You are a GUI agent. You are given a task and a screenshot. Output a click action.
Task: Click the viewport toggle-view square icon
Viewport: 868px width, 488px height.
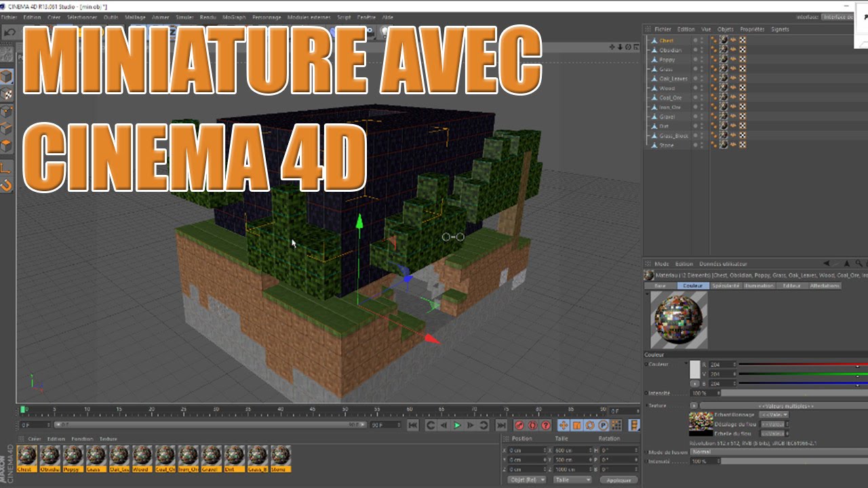635,47
